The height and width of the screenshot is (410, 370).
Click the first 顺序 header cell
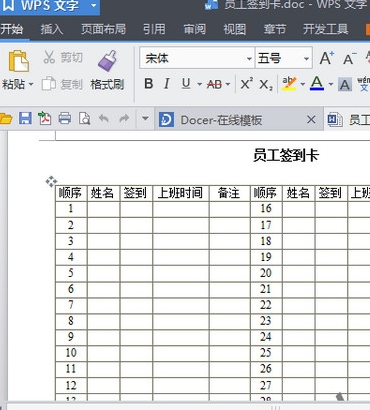coord(71,193)
